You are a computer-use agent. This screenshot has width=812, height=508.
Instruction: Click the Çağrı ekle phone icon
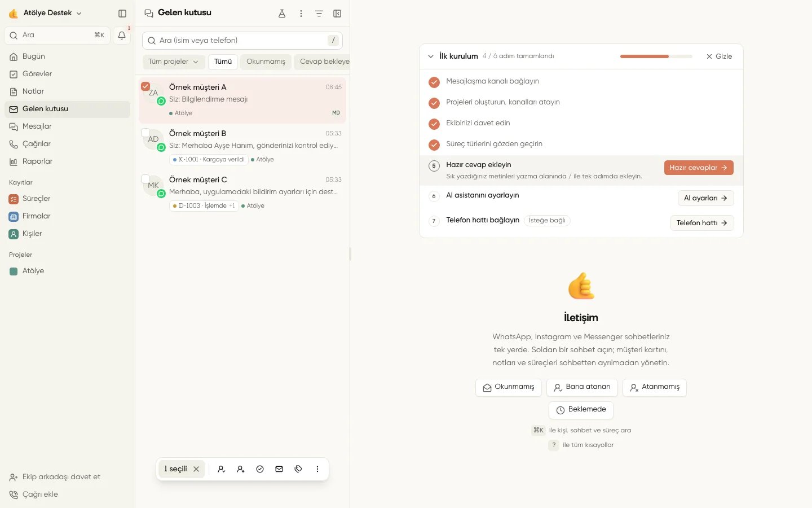click(14, 494)
